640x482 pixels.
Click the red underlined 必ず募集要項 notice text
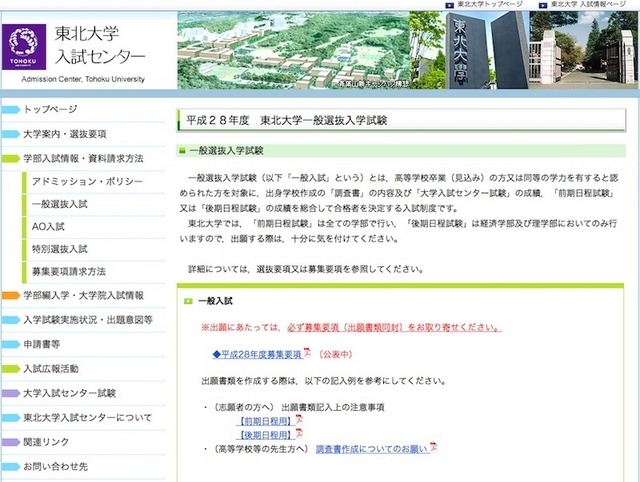tap(394, 327)
